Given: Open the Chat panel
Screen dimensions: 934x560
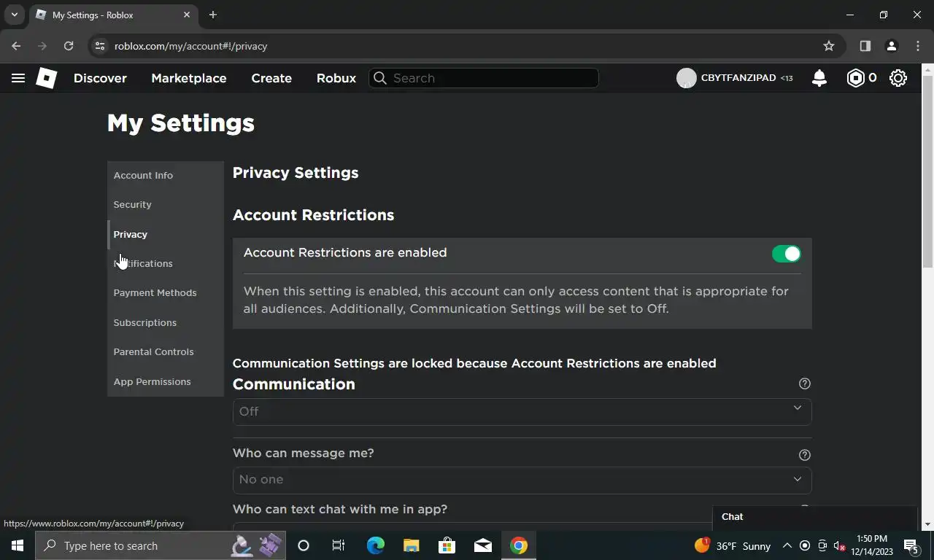Looking at the screenshot, I should 814,517.
